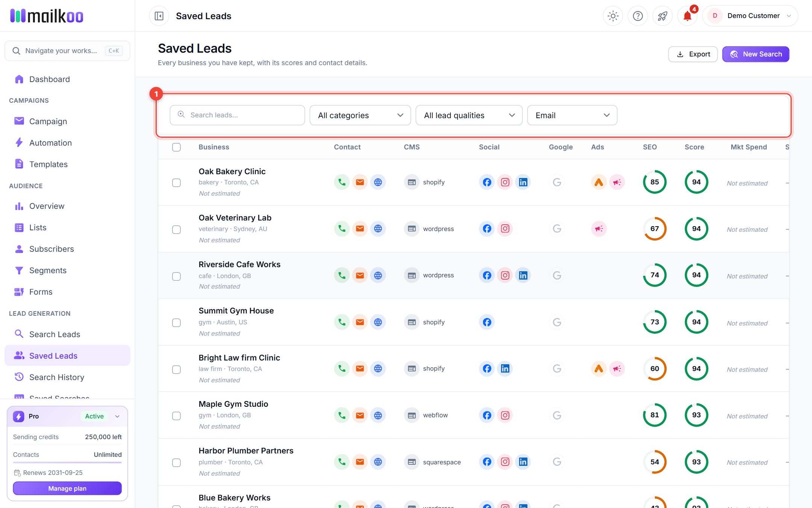The width and height of the screenshot is (812, 508).
Task: Open All lead qualities dropdown
Action: (x=469, y=115)
